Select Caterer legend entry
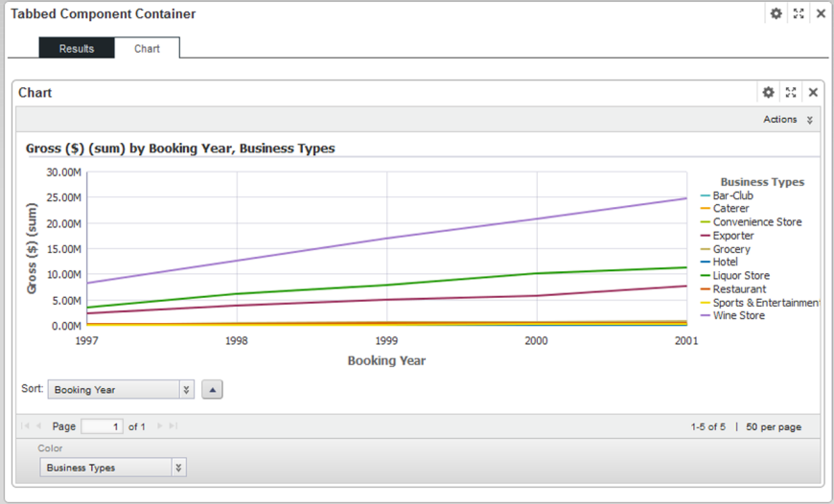This screenshot has height=504, width=834. coord(725,209)
